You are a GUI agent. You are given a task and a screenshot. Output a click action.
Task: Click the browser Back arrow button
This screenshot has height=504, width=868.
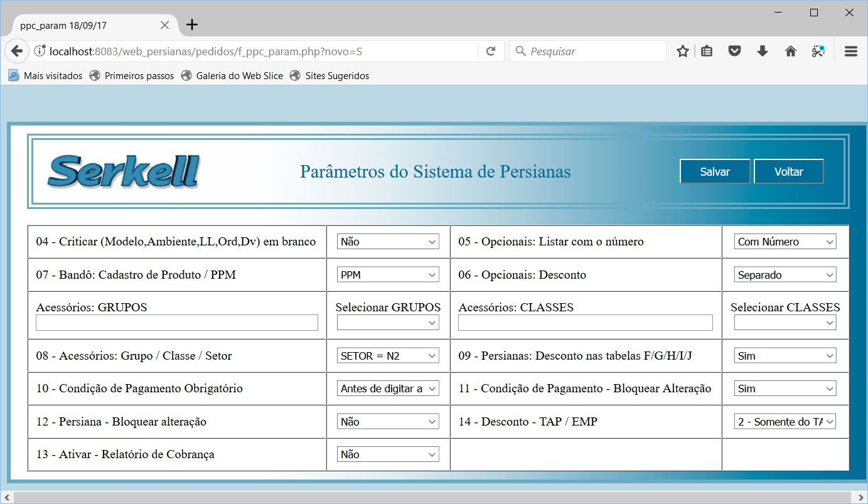click(x=17, y=51)
